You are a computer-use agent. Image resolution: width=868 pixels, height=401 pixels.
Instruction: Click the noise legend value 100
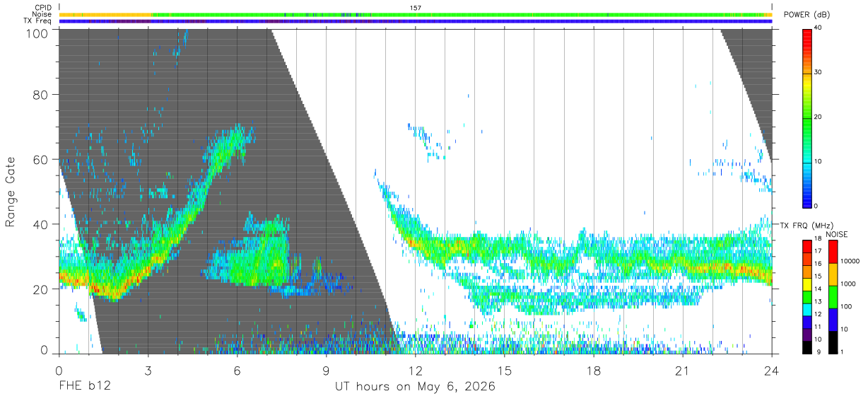pos(845,306)
